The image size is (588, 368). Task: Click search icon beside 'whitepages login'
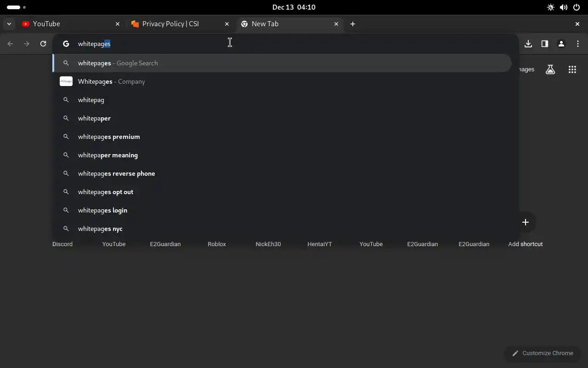coord(66,210)
